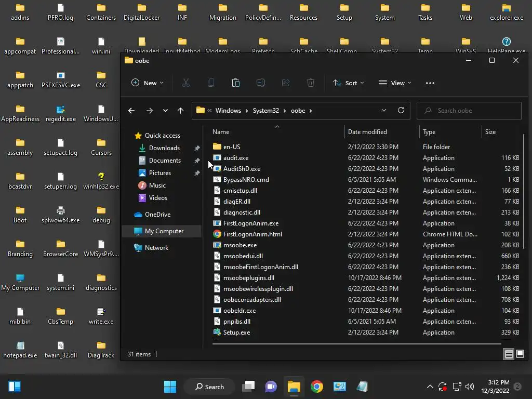Open the Windows Start button on taskbar
Viewport: 532px width, 399px height.
[x=170, y=387]
